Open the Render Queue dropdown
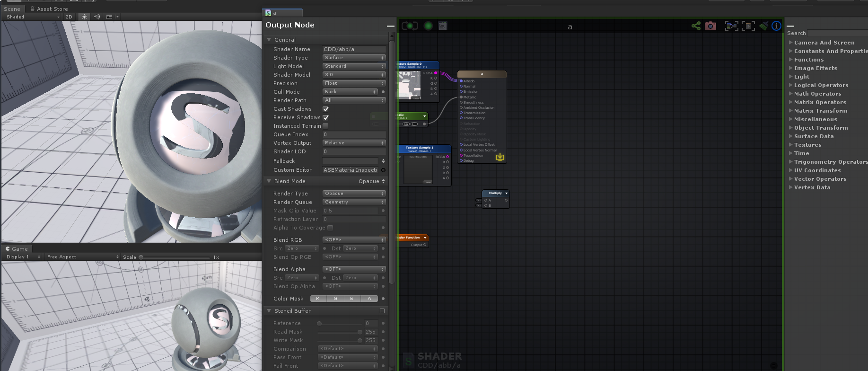The image size is (868, 371). [354, 202]
